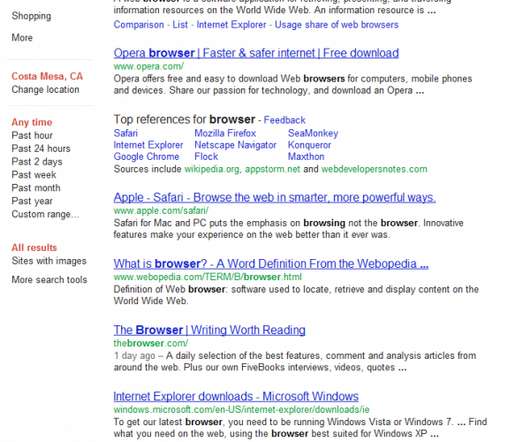Click Change location under Costa Mesa
This screenshot has height=442, width=530.
[45, 90]
